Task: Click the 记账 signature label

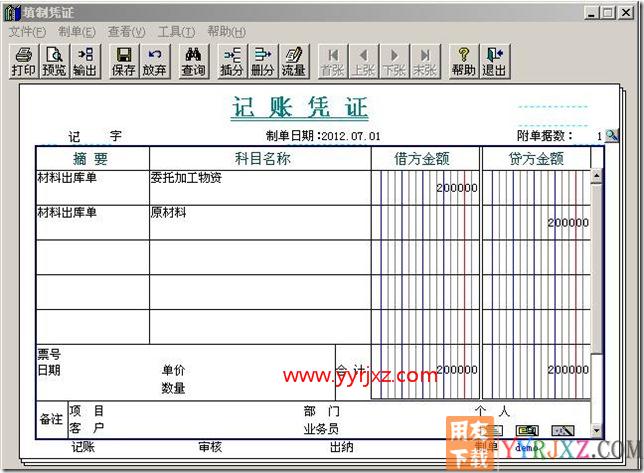Action: (83, 446)
